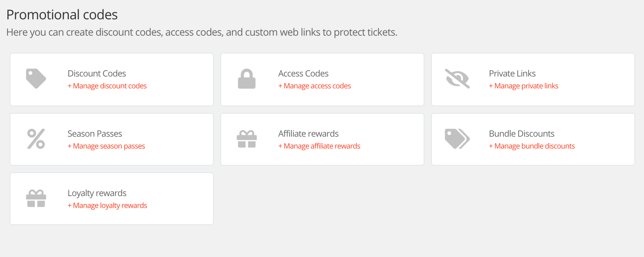Open Manage discount codes link

coord(107,86)
